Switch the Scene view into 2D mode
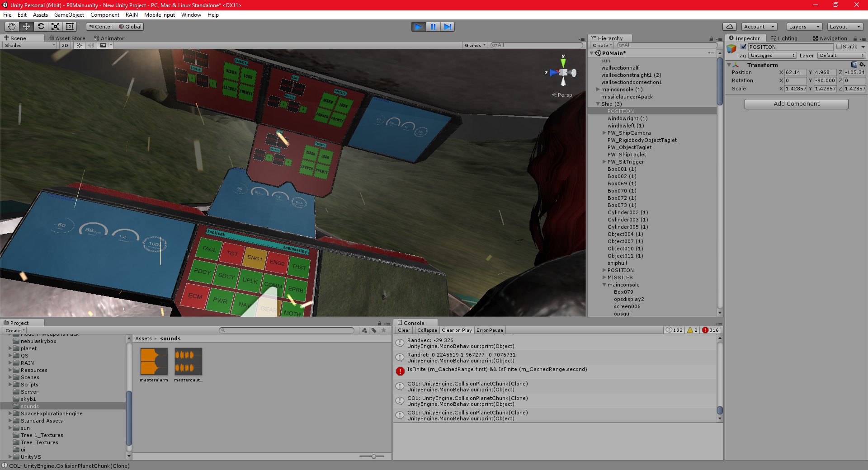 [x=65, y=45]
